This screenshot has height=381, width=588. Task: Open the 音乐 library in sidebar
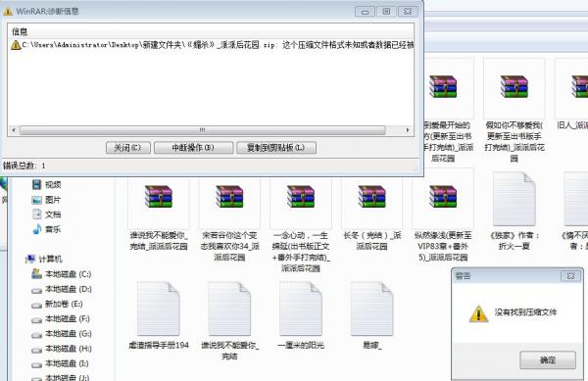[x=46, y=229]
